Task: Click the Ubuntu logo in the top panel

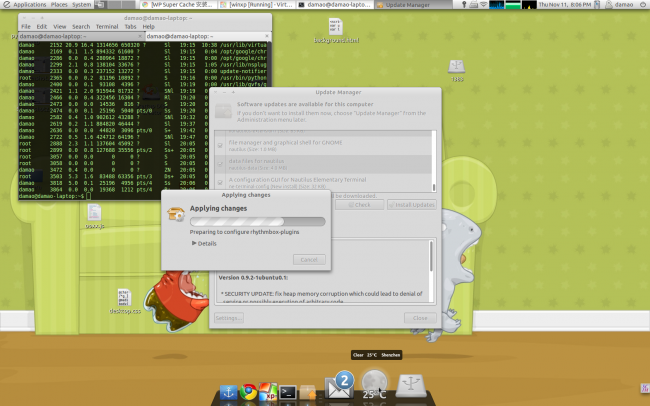Action: 6,5
